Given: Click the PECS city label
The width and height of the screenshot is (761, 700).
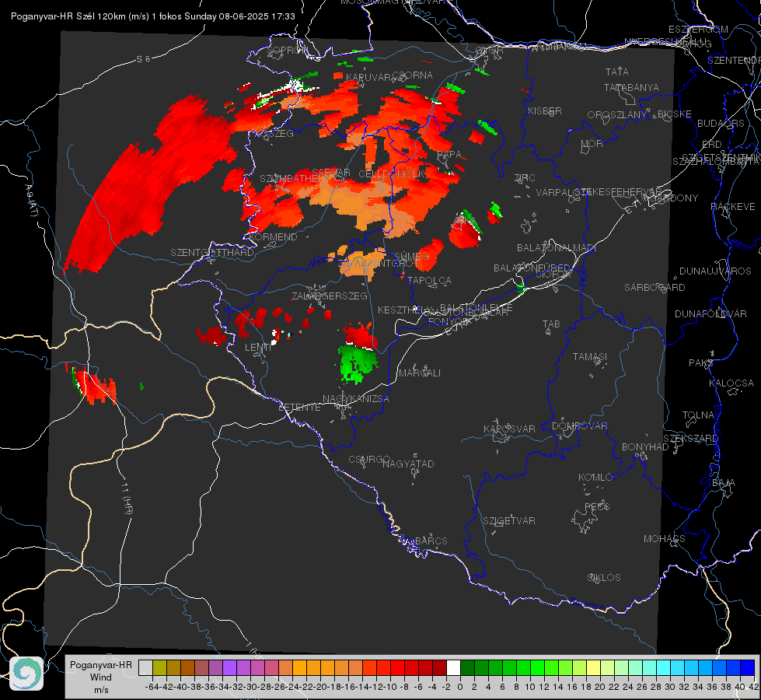Looking at the screenshot, I should coord(596,506).
